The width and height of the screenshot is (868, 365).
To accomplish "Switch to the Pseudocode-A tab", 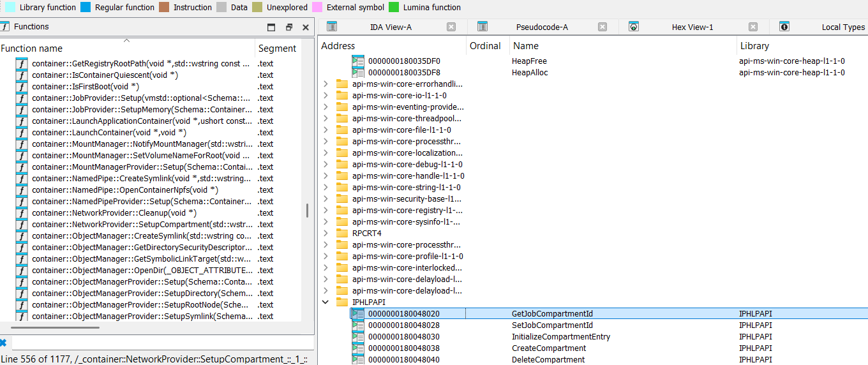I will [x=541, y=27].
